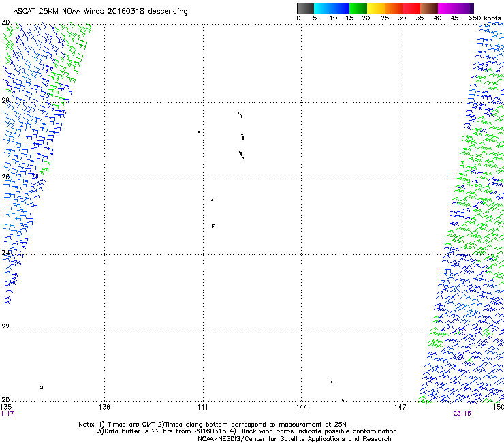The width and height of the screenshot is (504, 443).
Task: Click the latitude label 30
Action: (x=5, y=22)
